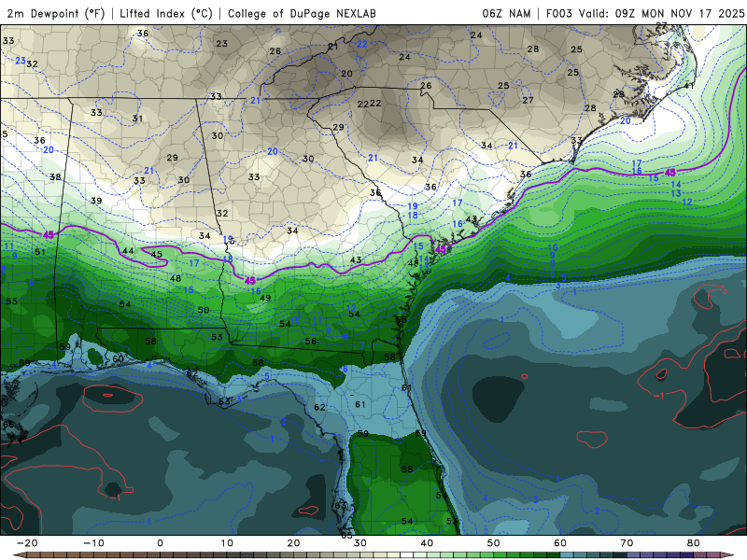
Task: Click the "40" color scale label
Action: pyautogui.click(x=427, y=543)
